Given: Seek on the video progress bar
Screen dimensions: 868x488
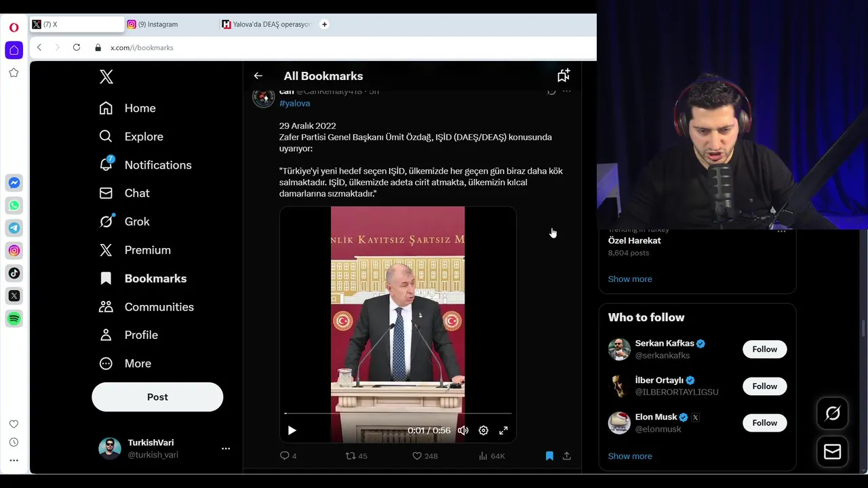Looking at the screenshot, I should (398, 413).
